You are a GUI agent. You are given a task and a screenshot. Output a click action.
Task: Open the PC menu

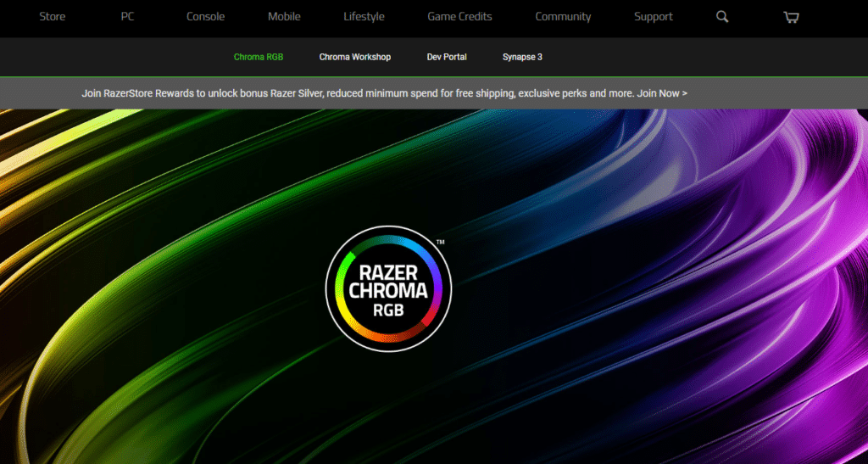point(127,17)
